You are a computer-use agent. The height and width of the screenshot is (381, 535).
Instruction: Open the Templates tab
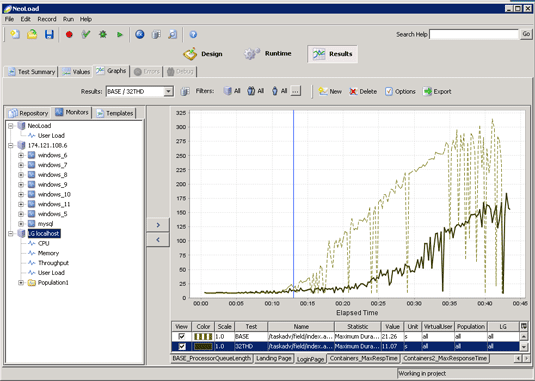[115, 113]
